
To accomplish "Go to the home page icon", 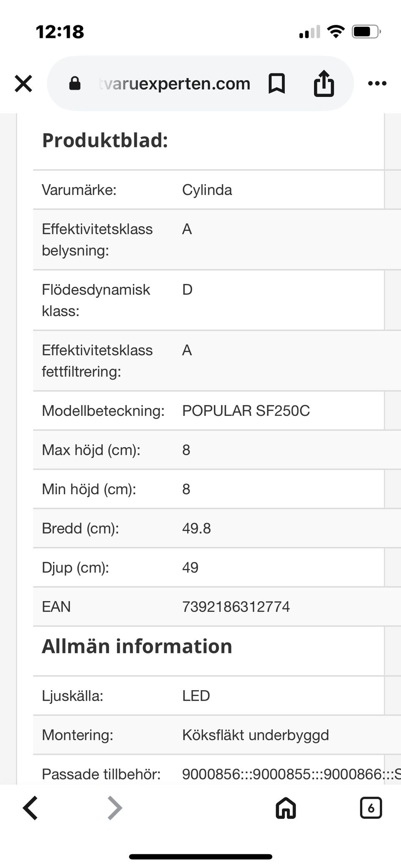I will pos(286,808).
